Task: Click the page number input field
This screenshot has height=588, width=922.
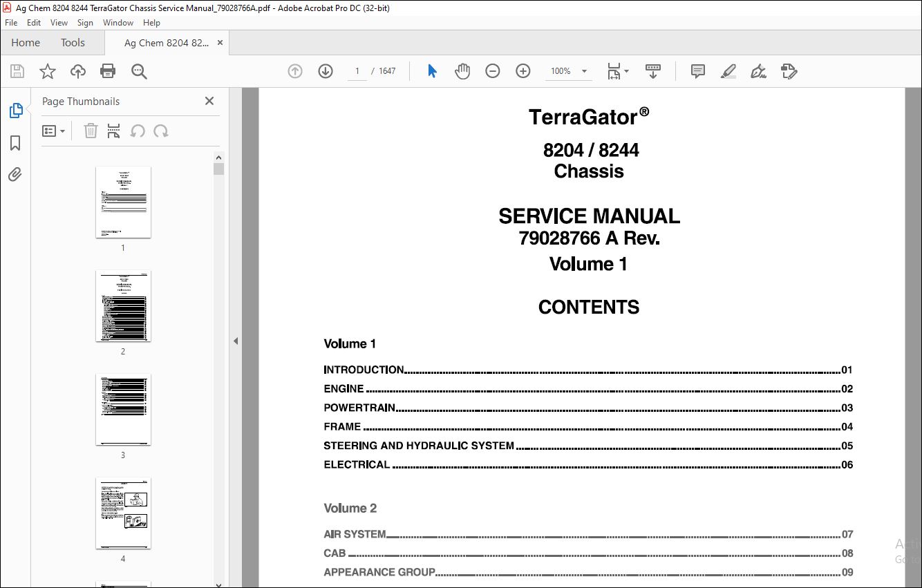Action: (357, 71)
